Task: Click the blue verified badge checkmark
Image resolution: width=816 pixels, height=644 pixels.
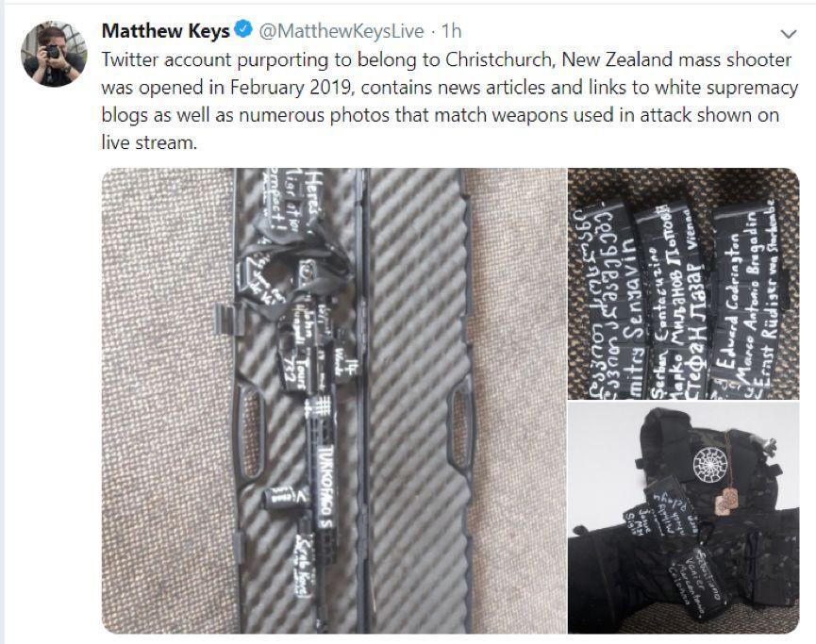Action: pos(243,29)
